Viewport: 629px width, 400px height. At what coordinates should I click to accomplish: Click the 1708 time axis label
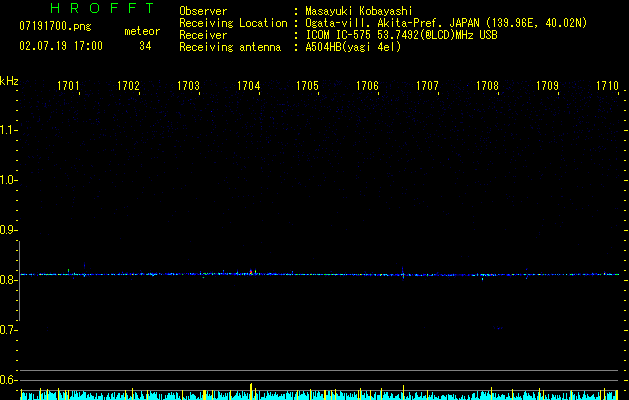tap(487, 86)
